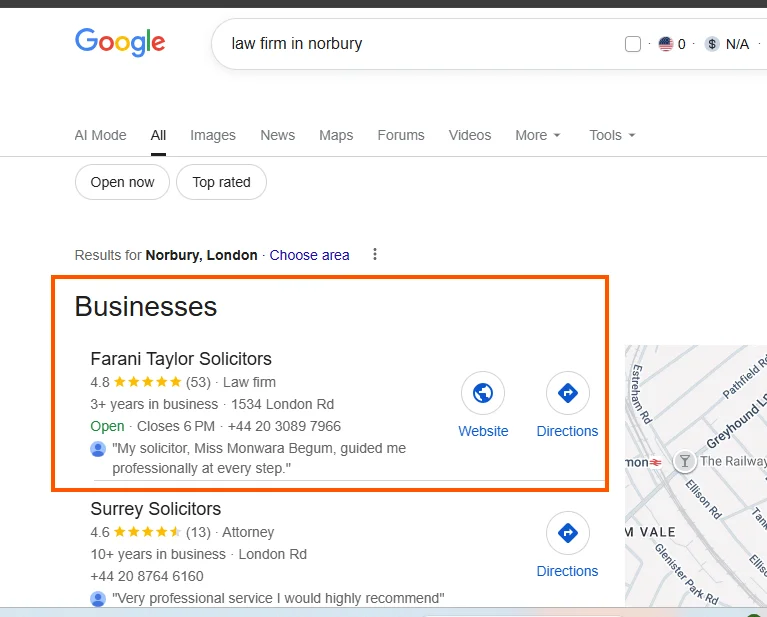Expand the More dropdown menu
Screen dimensions: 767x617
point(538,135)
